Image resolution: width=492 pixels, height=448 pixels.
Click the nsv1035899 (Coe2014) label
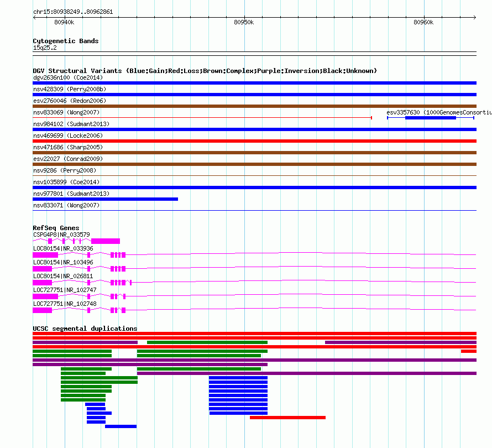66,182
